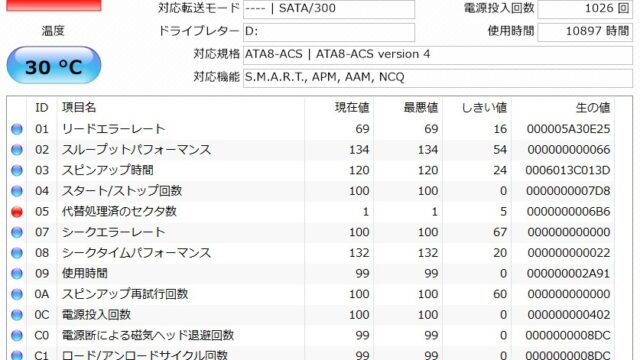Select the 最悪値 column header
The width and height of the screenshot is (640, 360).
point(421,107)
